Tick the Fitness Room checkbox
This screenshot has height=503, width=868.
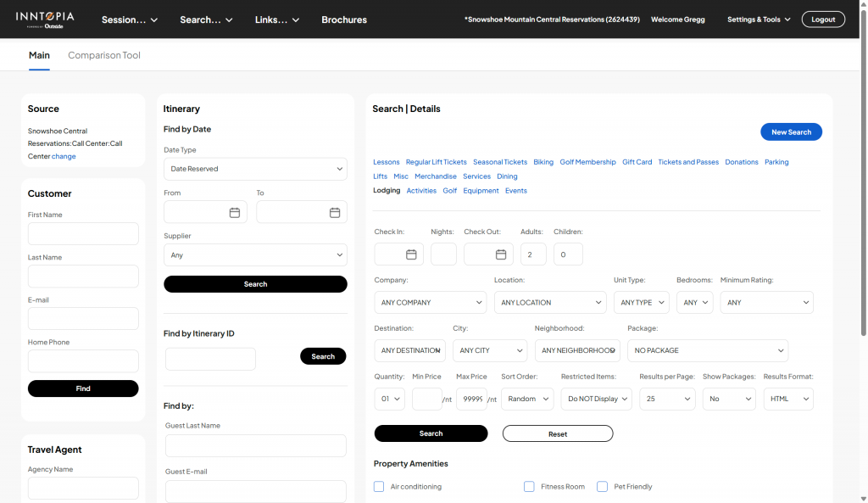point(529,486)
